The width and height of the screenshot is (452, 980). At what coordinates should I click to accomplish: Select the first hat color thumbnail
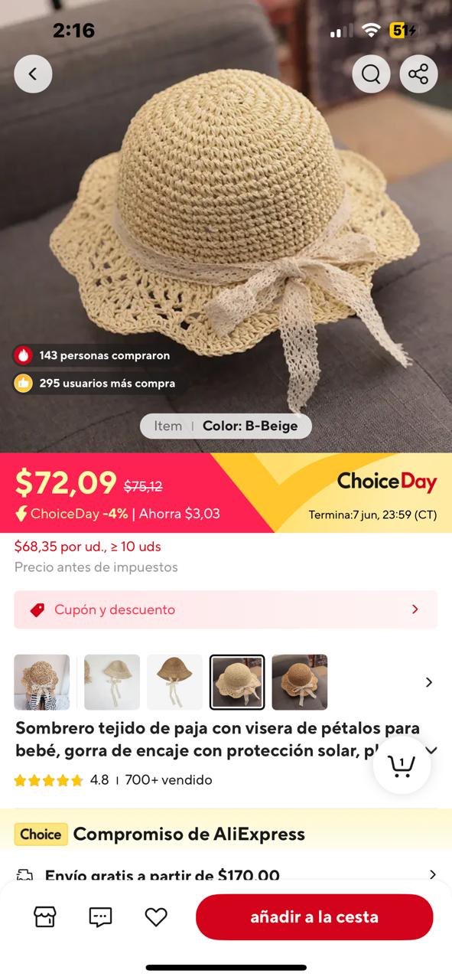coord(42,682)
